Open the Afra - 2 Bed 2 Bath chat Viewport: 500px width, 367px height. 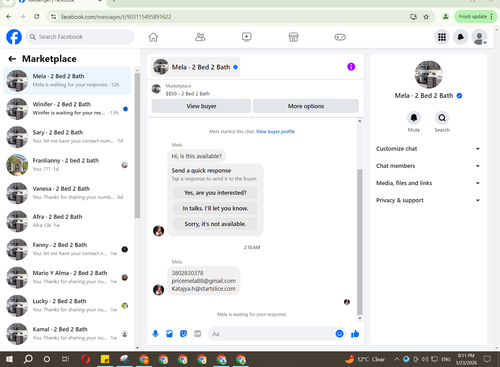point(67,221)
